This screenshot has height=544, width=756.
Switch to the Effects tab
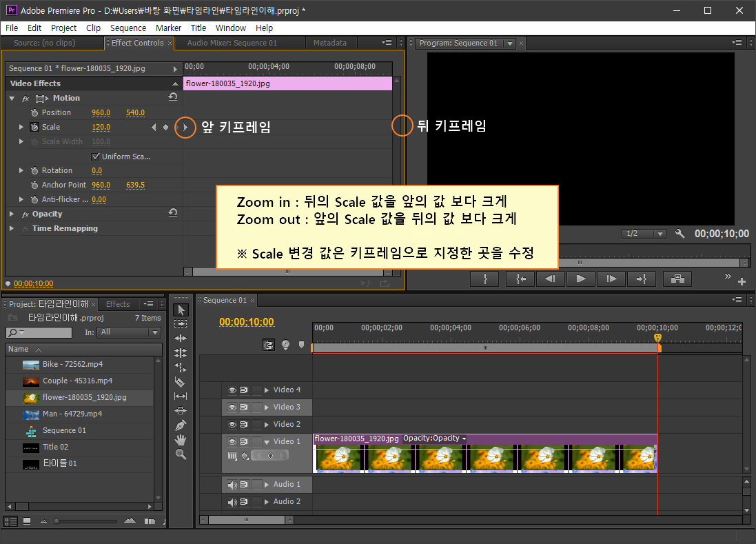tap(118, 304)
